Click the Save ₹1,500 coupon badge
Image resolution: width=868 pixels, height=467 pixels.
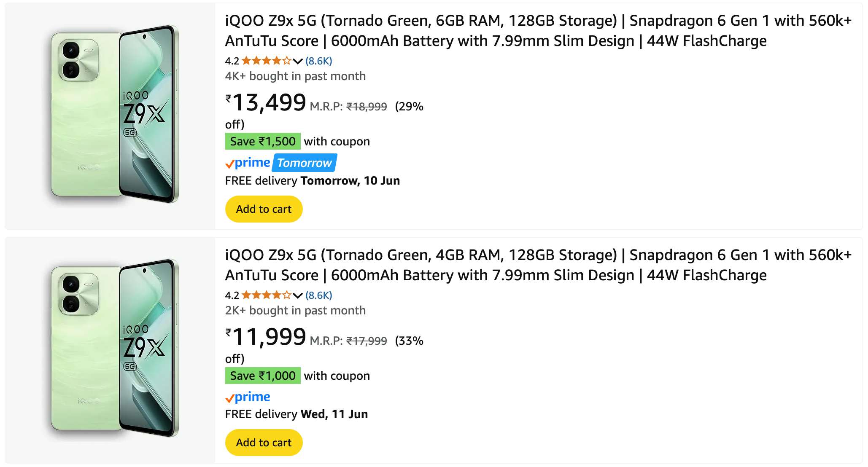pyautogui.click(x=263, y=141)
